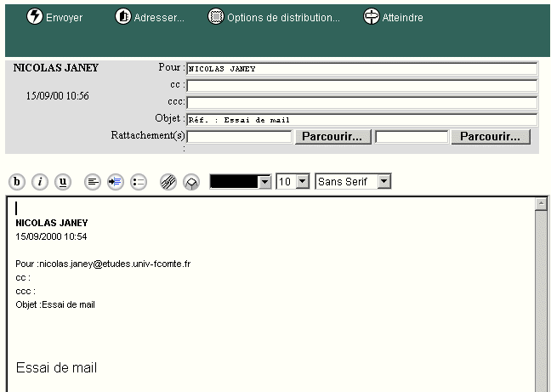Click the text alignment icon
This screenshot has width=551, height=392.
(x=93, y=182)
